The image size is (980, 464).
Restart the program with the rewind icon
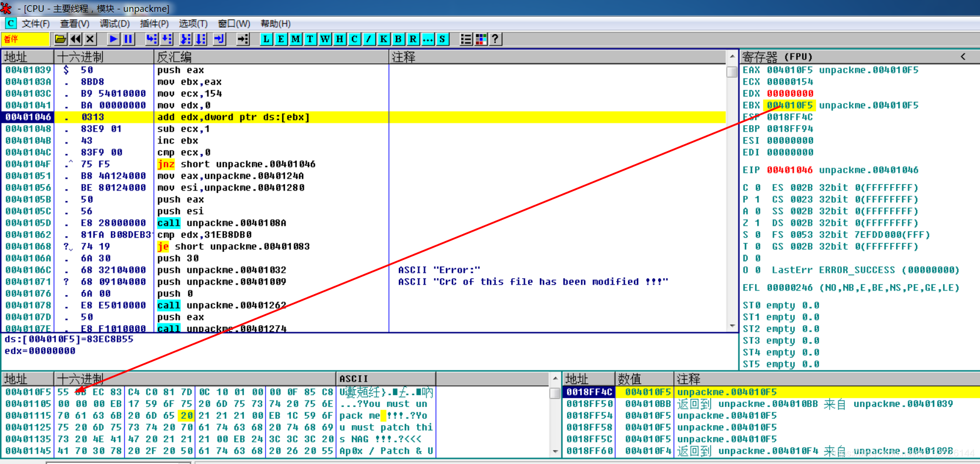click(76, 39)
